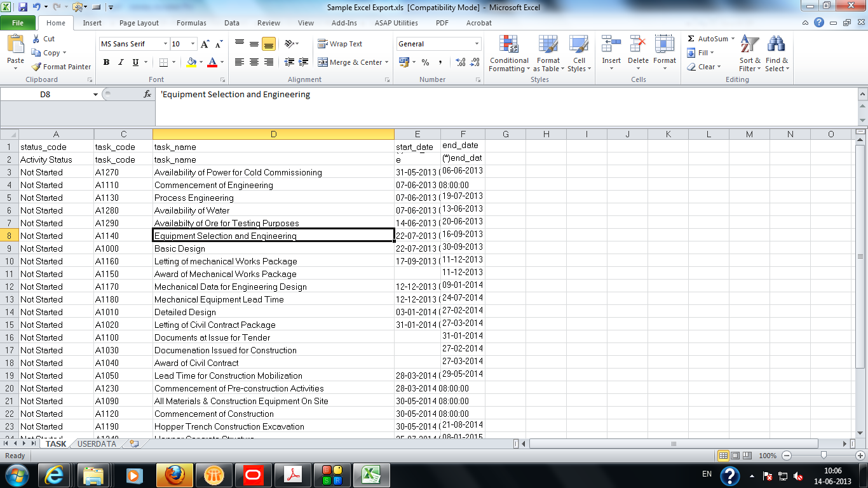Click the Excel Help question icon
The width and height of the screenshot is (868, 488).
click(x=820, y=23)
